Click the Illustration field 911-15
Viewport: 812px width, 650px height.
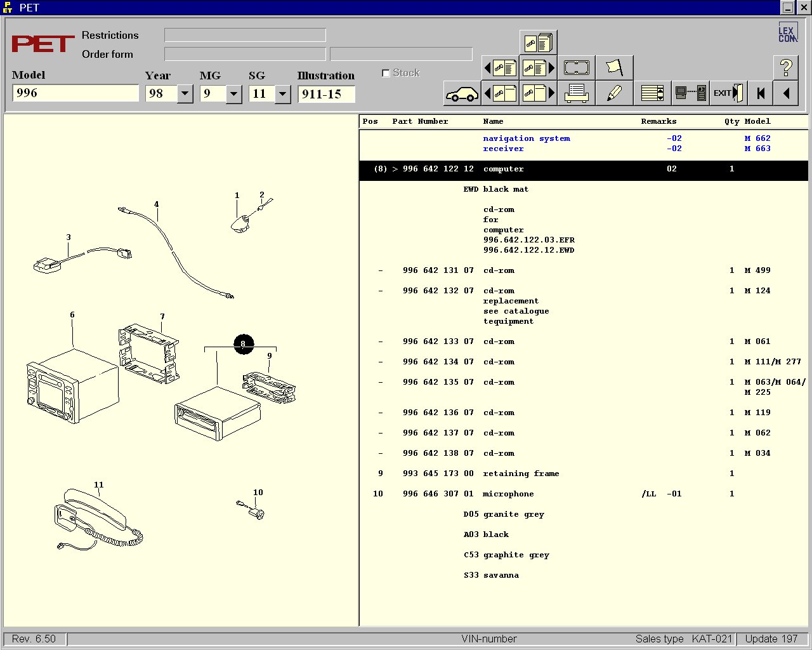pos(326,94)
